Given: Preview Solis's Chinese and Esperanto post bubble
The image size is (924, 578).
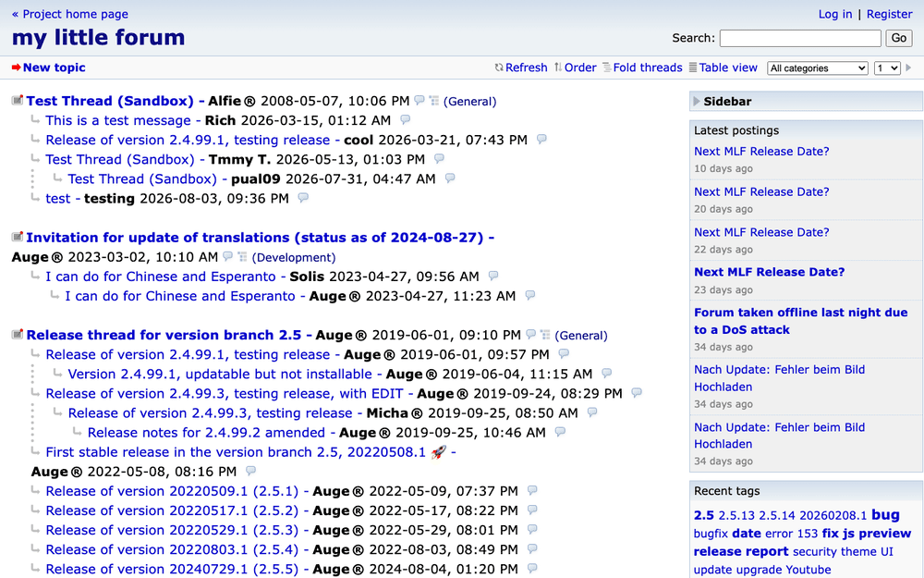Looking at the screenshot, I should (493, 276).
